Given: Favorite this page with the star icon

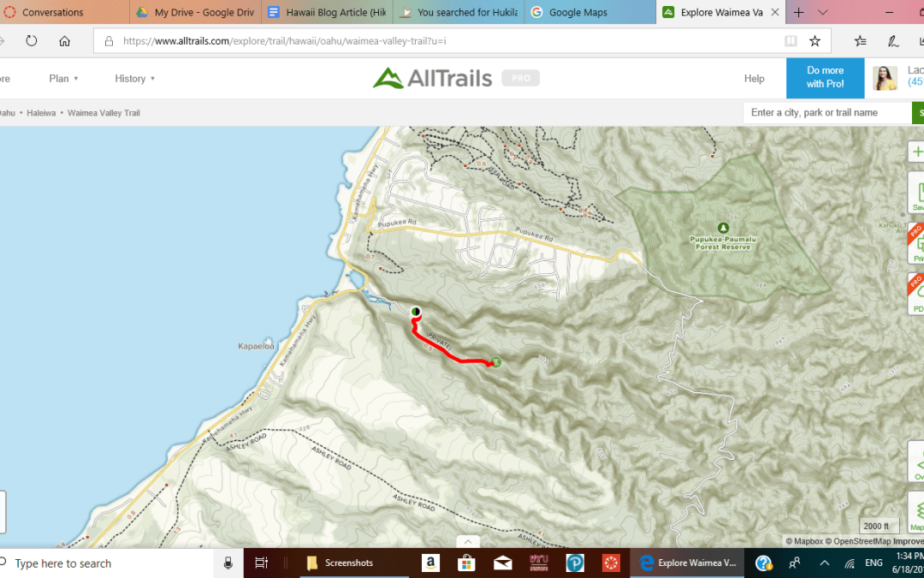Looking at the screenshot, I should (815, 41).
